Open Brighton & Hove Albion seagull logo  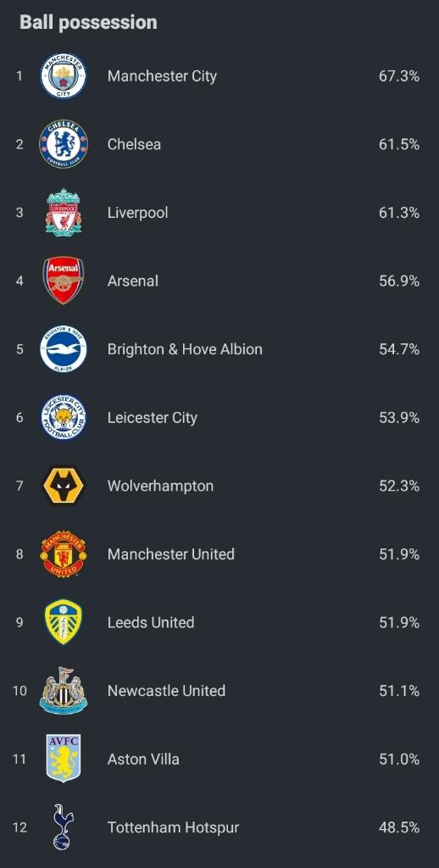(63, 348)
